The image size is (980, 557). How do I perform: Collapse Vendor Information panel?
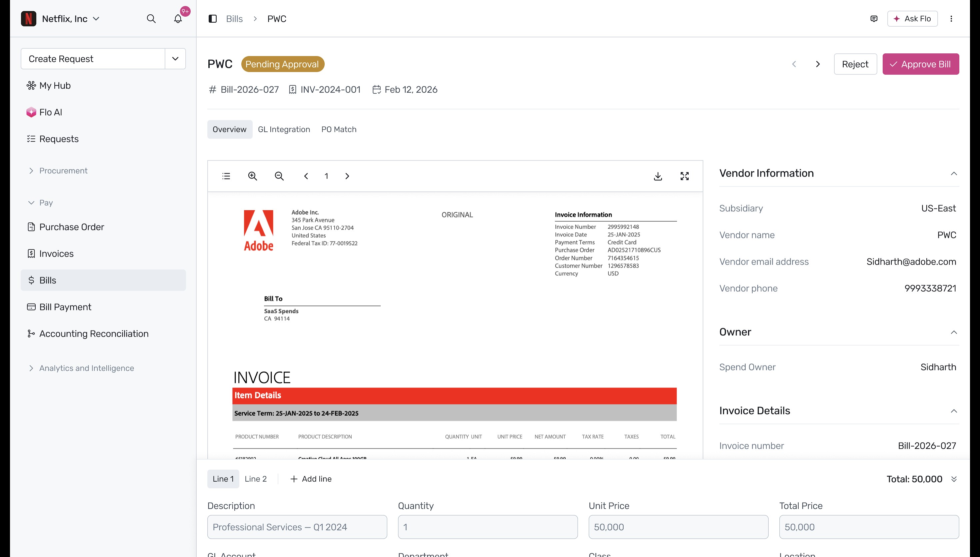coord(954,174)
